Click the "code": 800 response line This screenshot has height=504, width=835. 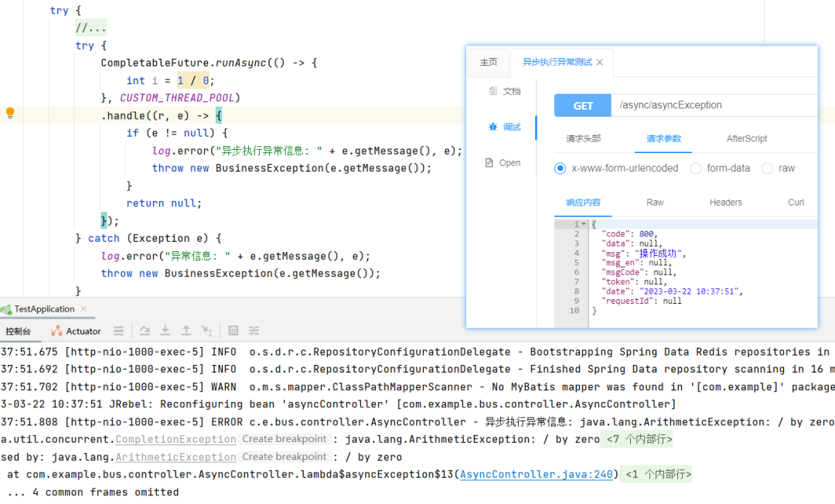click(x=629, y=233)
